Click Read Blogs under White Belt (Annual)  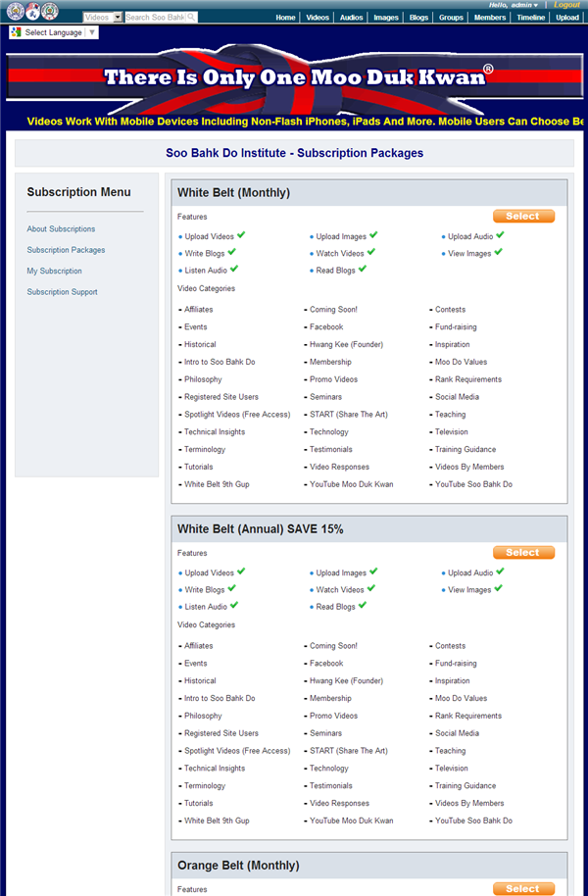pos(335,607)
